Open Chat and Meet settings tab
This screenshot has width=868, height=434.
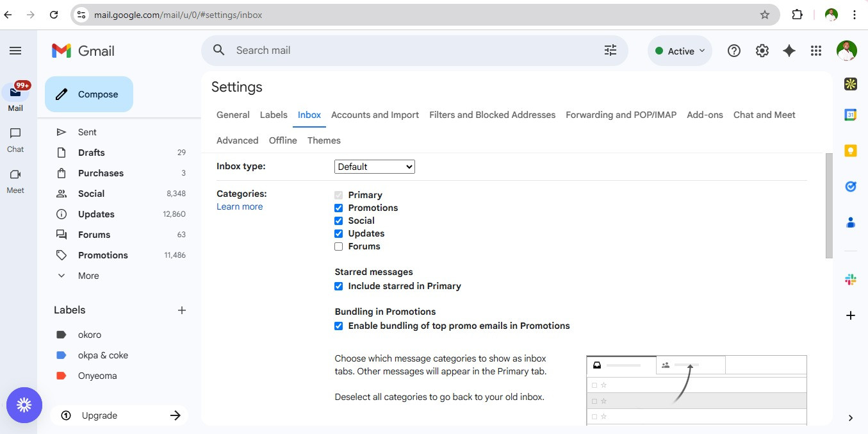click(x=764, y=115)
